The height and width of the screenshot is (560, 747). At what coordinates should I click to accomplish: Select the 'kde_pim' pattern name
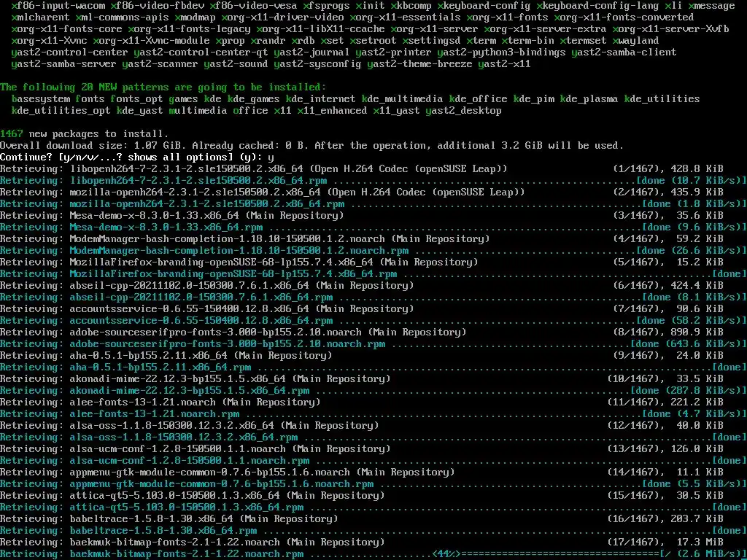[534, 99]
